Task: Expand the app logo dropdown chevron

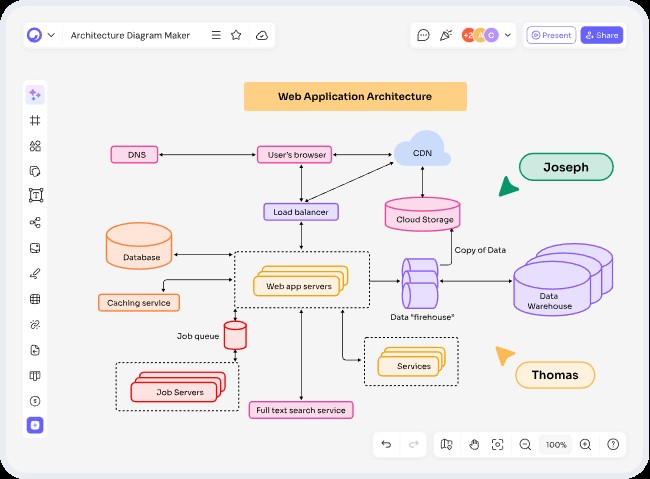Action: 51,35
